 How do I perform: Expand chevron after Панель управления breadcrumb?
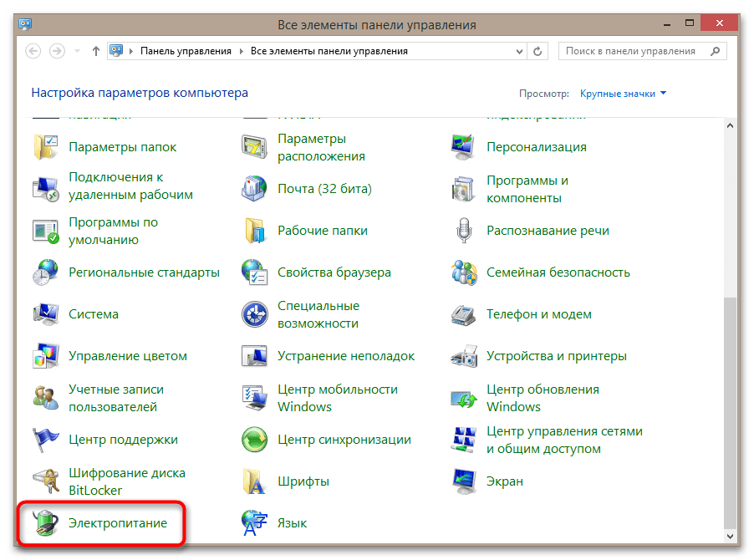(242, 51)
